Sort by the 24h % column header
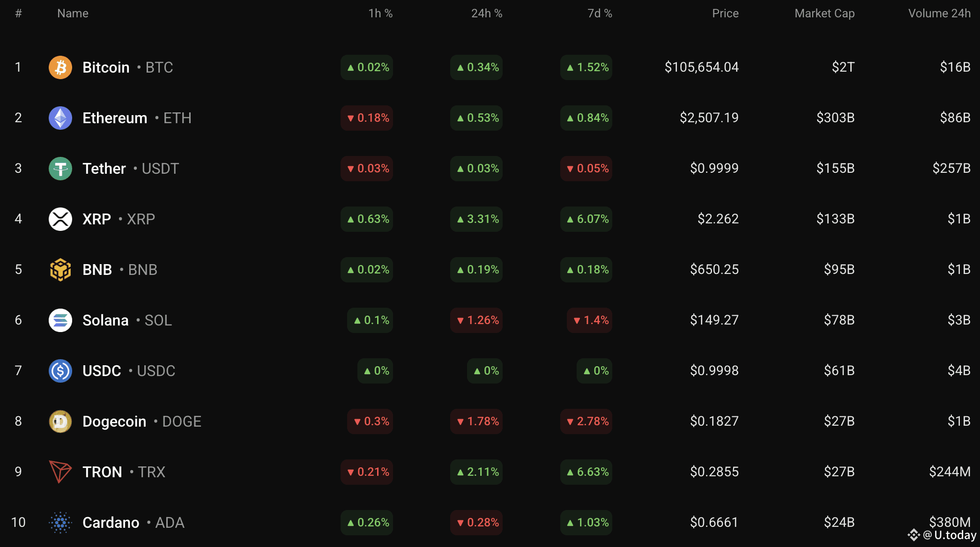Image resolution: width=980 pixels, height=547 pixels. [x=487, y=14]
